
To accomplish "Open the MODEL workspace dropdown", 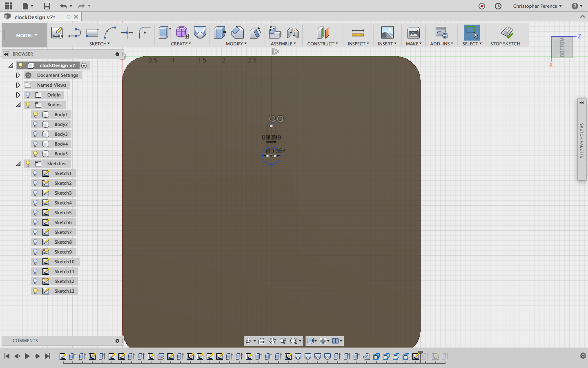I will (x=27, y=36).
